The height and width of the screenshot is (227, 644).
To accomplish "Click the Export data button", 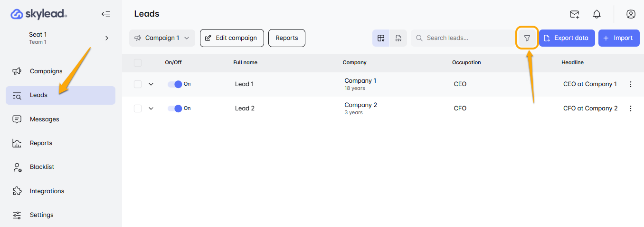I will point(567,38).
